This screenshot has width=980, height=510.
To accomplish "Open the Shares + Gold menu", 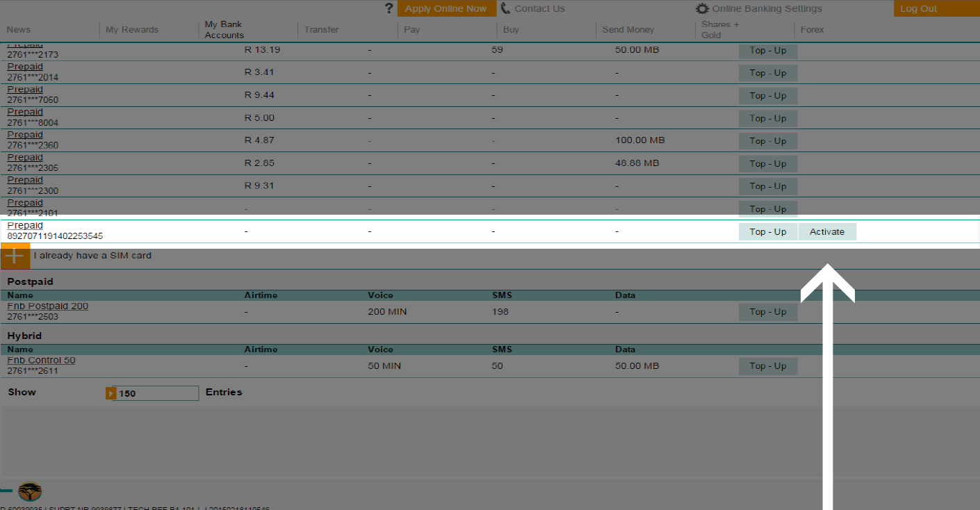I will click(x=720, y=30).
